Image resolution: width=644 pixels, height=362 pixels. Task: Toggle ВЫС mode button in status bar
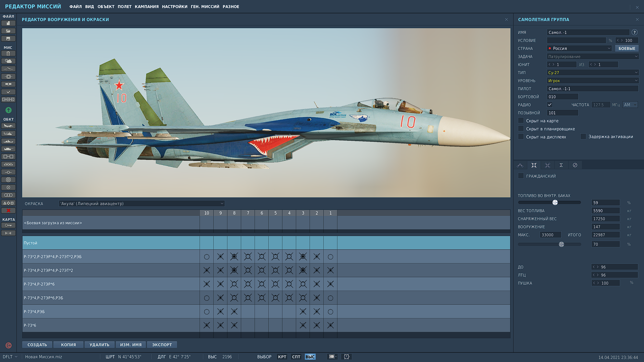310,357
